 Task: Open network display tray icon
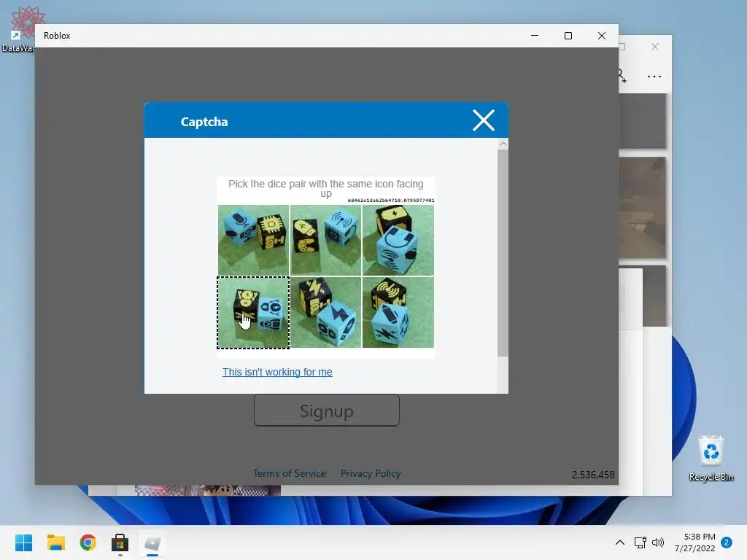point(640,542)
